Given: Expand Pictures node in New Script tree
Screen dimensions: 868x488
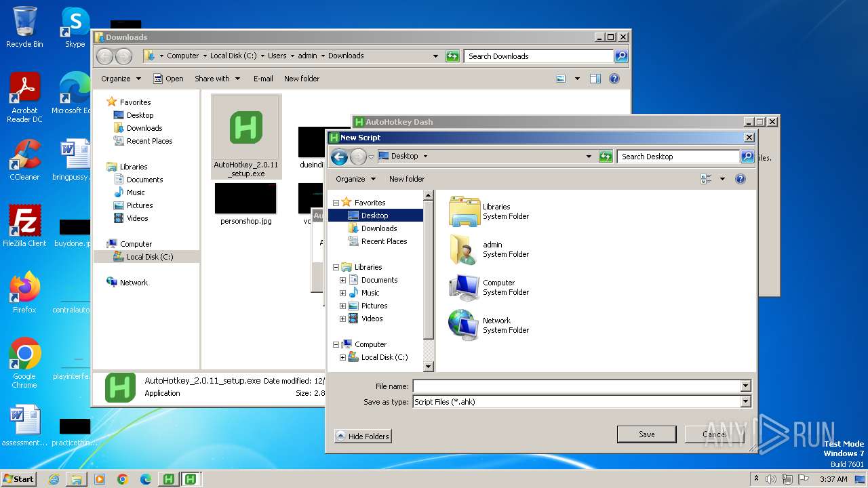Looking at the screenshot, I should tap(342, 306).
